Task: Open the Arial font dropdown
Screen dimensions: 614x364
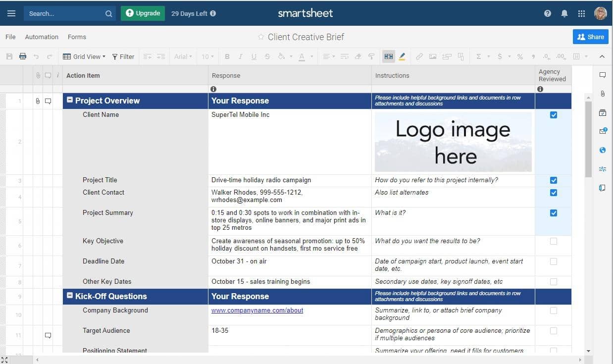Action: pos(183,56)
